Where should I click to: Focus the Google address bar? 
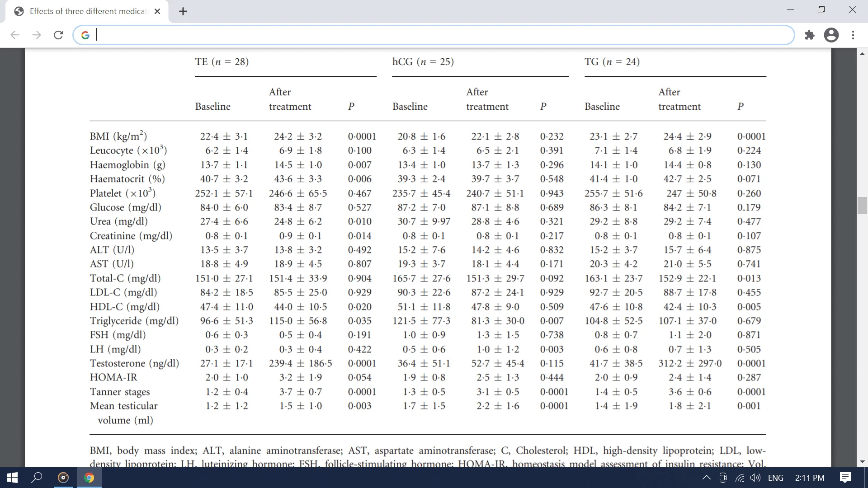click(434, 35)
